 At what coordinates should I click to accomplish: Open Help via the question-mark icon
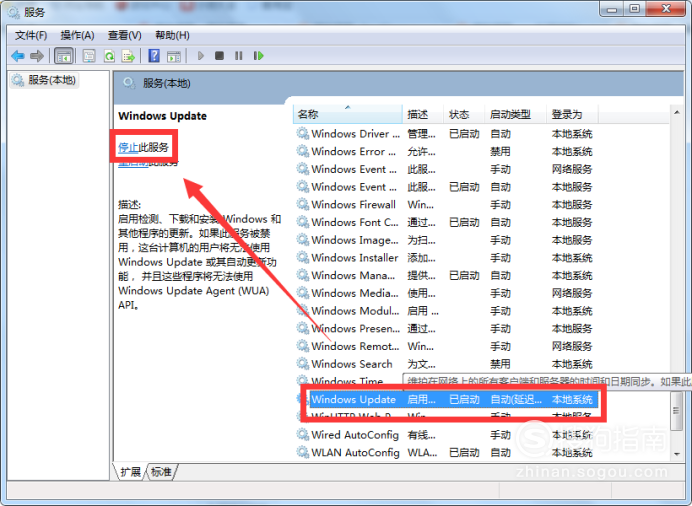point(154,56)
